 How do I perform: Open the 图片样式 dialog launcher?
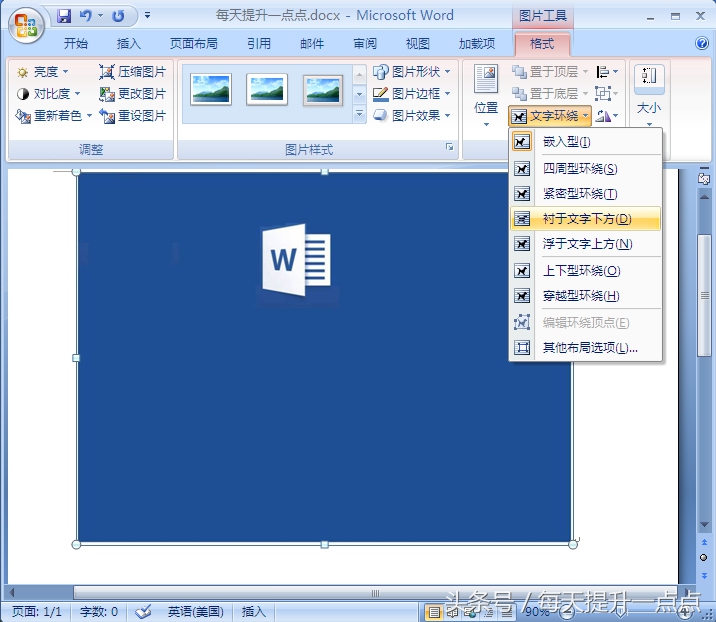450,147
